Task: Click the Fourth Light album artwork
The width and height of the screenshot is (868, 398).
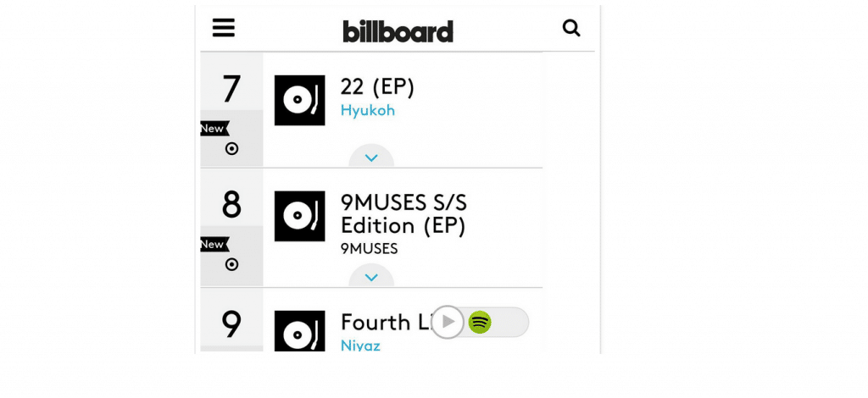Action: coord(299,332)
